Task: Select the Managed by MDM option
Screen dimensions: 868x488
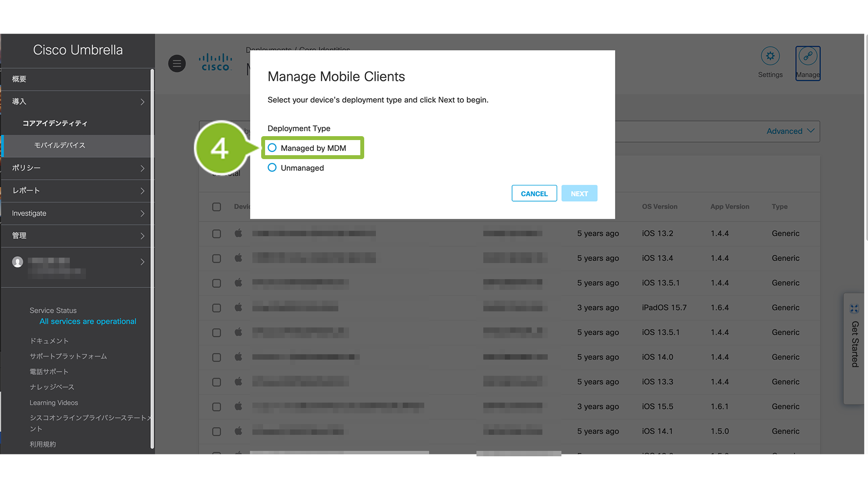Action: 272,148
